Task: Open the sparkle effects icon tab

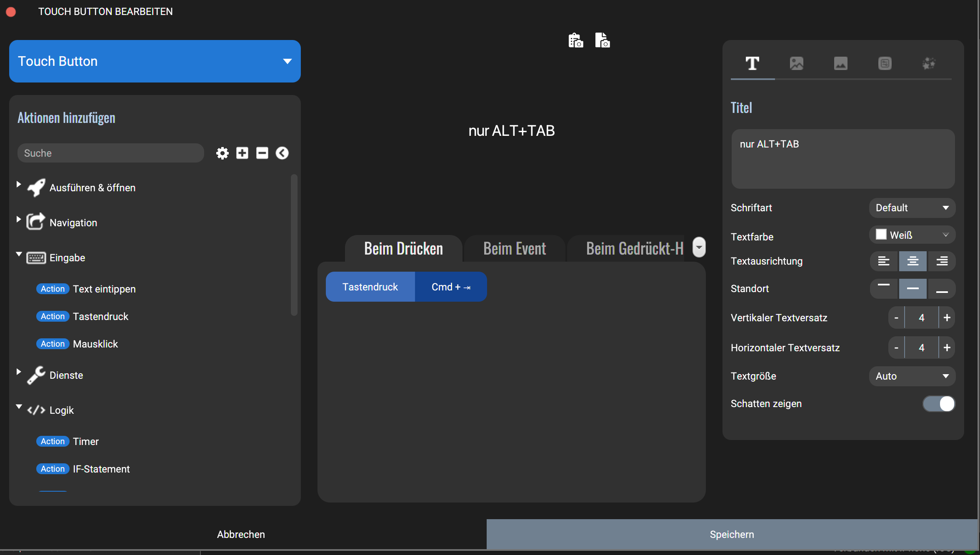Action: pyautogui.click(x=929, y=63)
